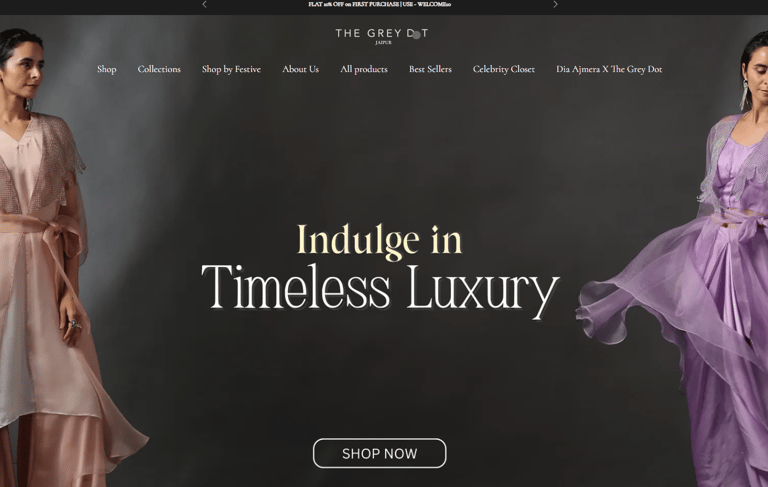Go to the About Us page
The image size is (768, 487).
[x=300, y=69]
